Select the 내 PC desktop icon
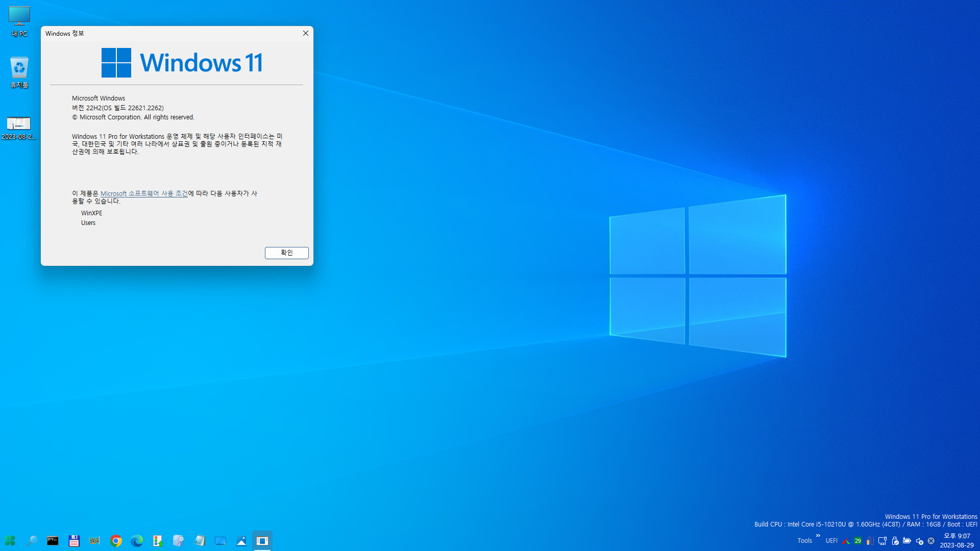980x551 pixels. coord(19,21)
